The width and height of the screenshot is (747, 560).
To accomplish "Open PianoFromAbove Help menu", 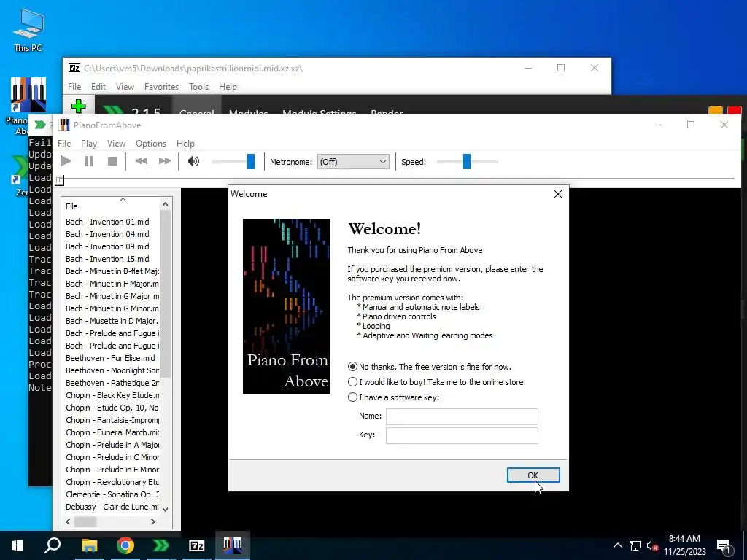I will (185, 144).
